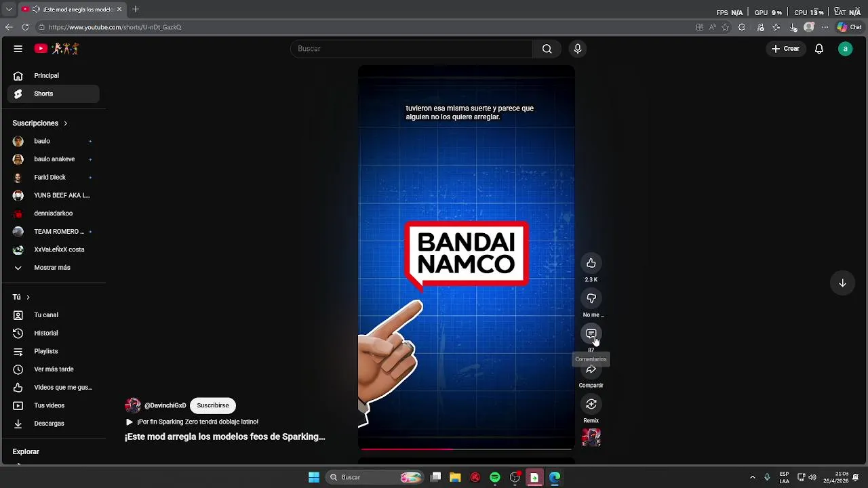
Task: Click the Crear button
Action: tap(785, 49)
